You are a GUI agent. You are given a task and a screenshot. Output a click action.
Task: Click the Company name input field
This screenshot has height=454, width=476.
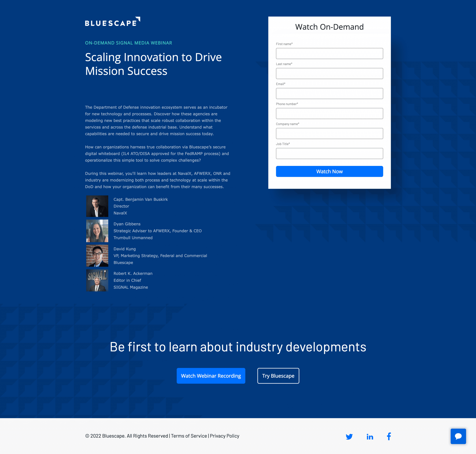pos(329,133)
